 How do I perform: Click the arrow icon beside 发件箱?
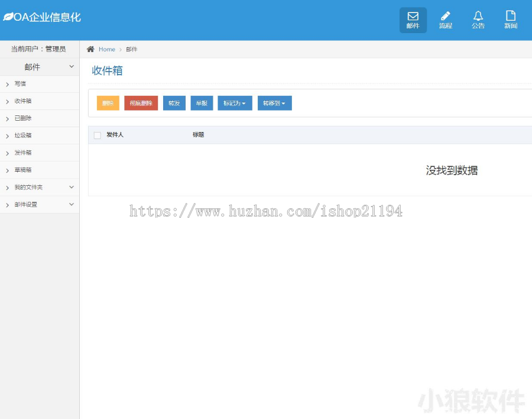8,153
